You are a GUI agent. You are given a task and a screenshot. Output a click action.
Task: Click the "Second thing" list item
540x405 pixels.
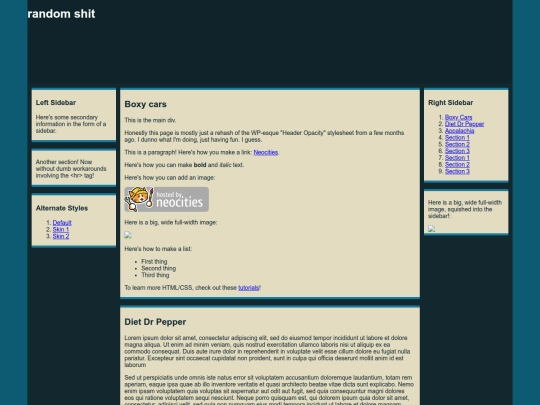tap(158, 268)
